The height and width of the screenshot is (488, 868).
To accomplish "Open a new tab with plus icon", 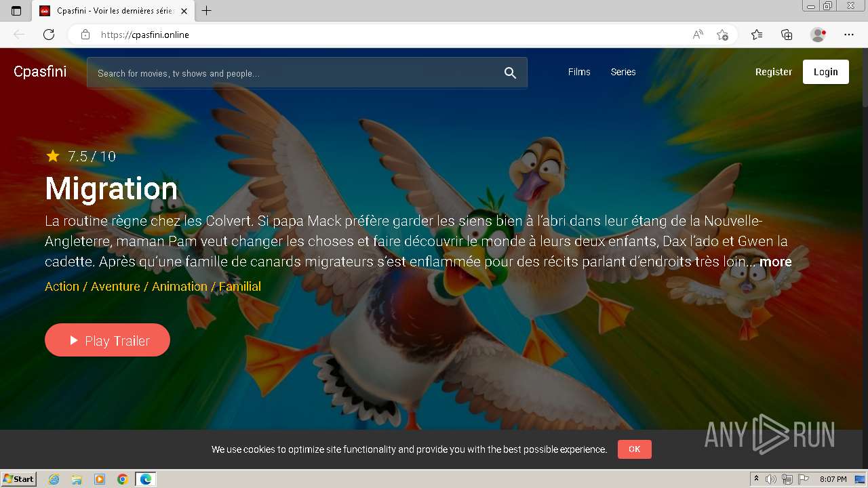I will [x=207, y=11].
